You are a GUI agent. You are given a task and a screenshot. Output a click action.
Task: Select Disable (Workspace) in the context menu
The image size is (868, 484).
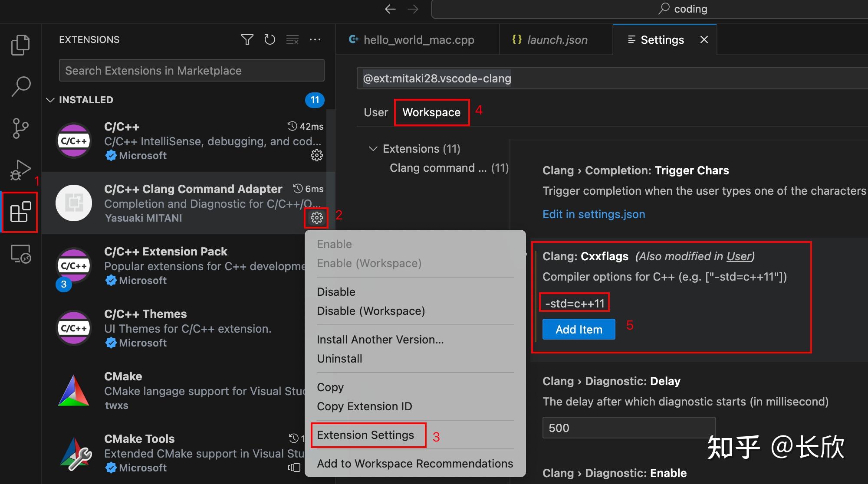coord(371,311)
